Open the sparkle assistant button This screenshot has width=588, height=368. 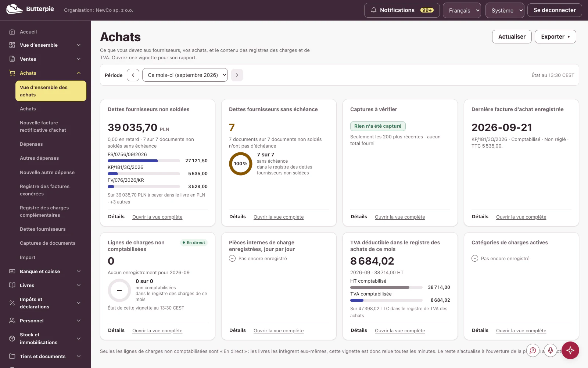(x=570, y=350)
